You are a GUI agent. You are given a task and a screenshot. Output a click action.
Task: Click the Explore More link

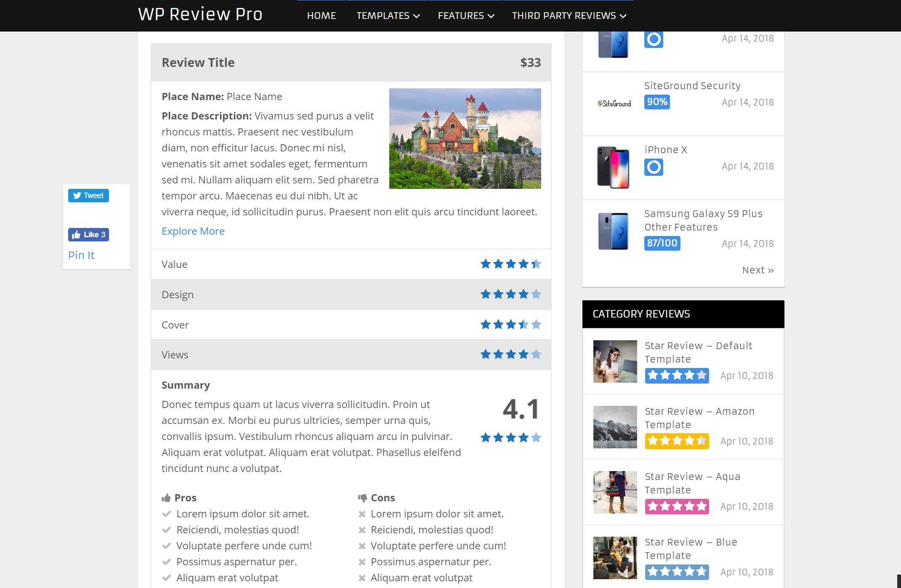point(192,231)
